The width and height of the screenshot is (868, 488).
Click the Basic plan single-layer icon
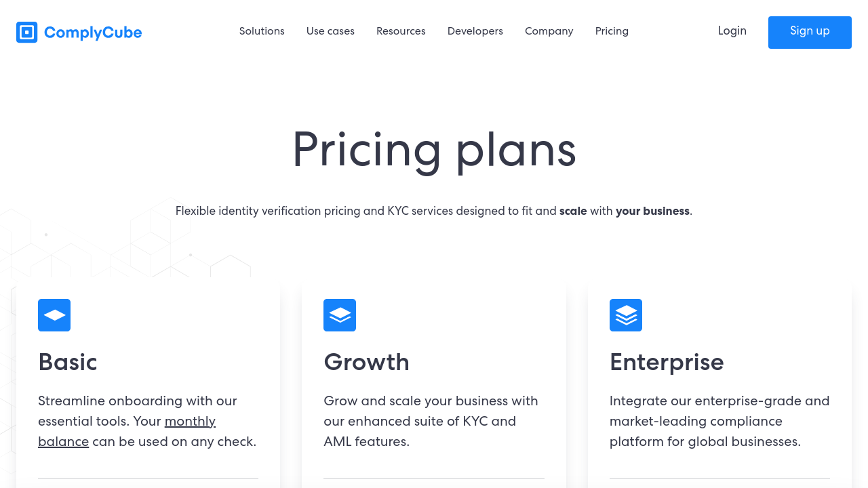point(54,315)
